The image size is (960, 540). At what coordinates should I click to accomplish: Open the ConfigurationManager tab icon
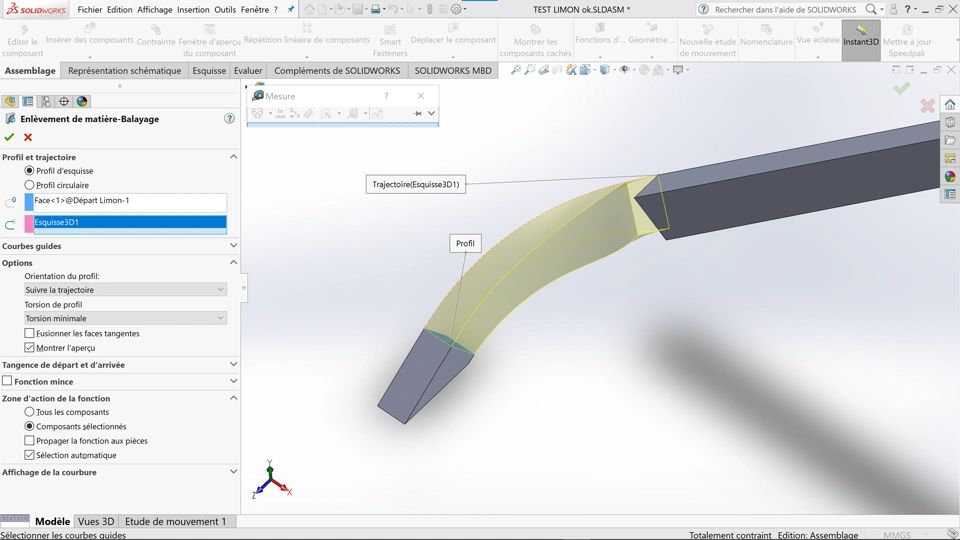point(46,101)
